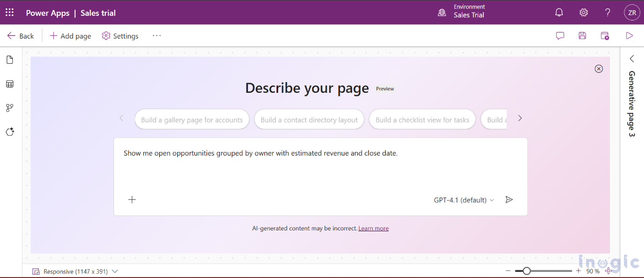Choose 'Build a gallery page for accounts' suggestion
644x278 pixels.
click(192, 120)
